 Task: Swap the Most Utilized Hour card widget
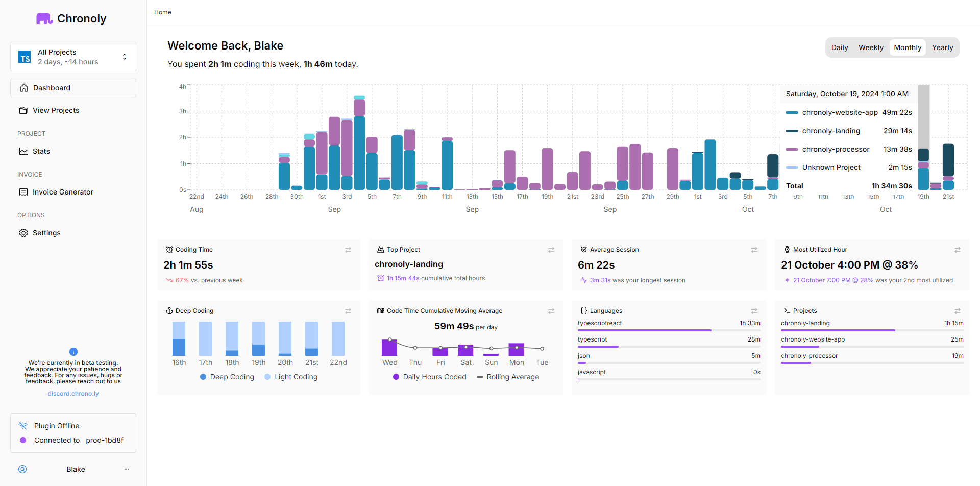point(958,250)
